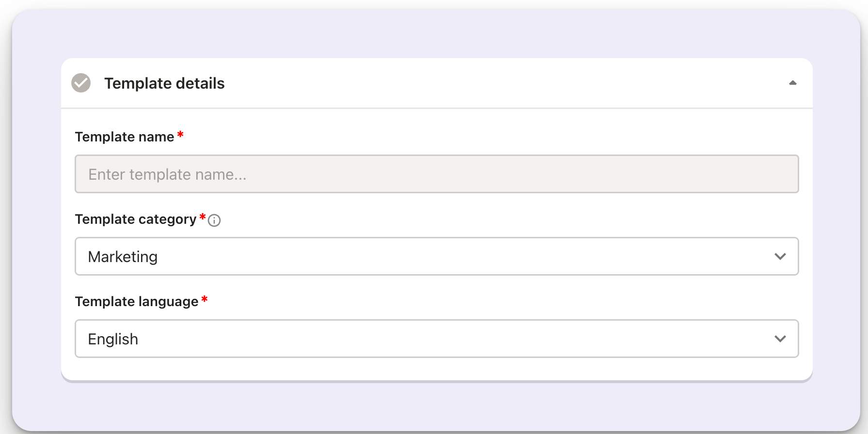Image resolution: width=868 pixels, height=434 pixels.
Task: Click the Template name label
Action: pyautogui.click(x=125, y=137)
